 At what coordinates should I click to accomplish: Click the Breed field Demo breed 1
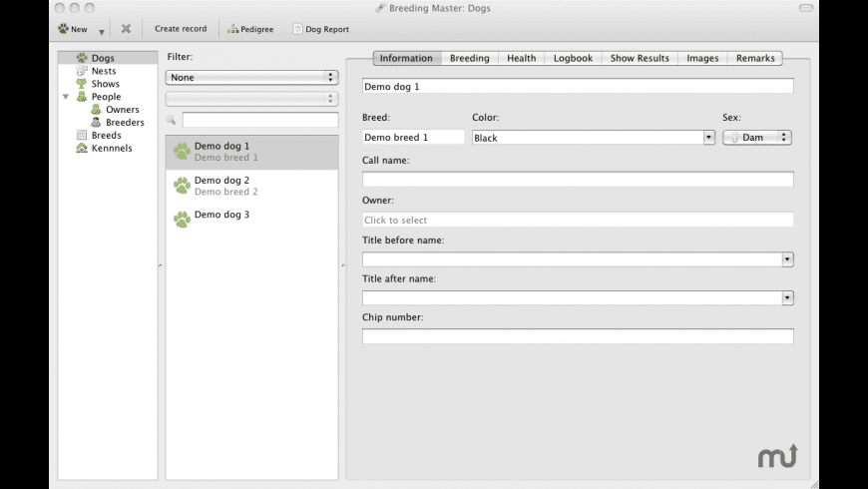pyautogui.click(x=413, y=138)
